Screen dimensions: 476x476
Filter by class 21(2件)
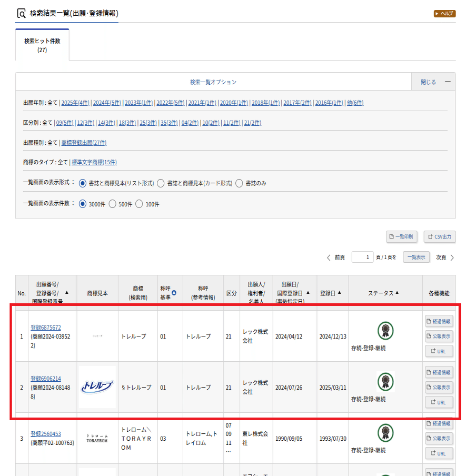[253, 123]
